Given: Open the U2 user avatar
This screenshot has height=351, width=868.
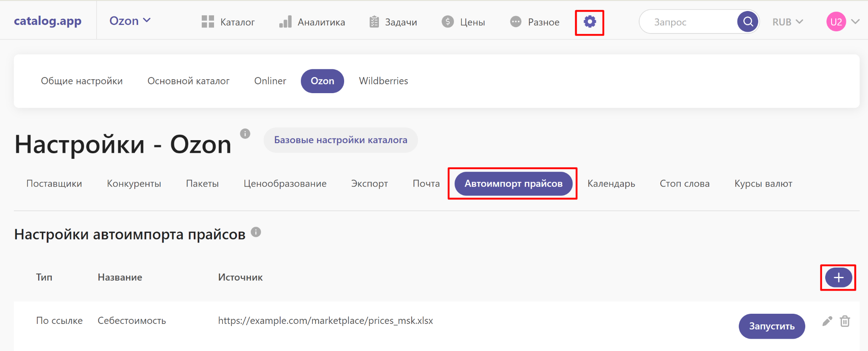Looking at the screenshot, I should click(x=836, y=22).
